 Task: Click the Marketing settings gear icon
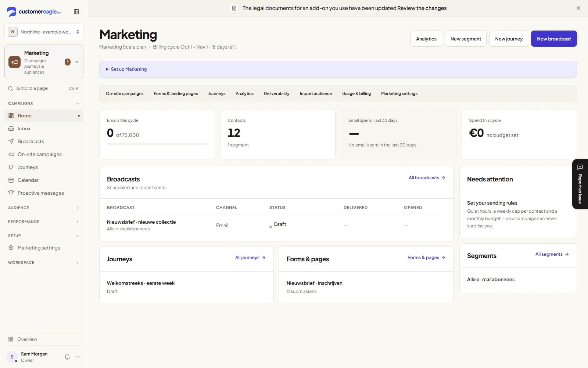[11, 248]
